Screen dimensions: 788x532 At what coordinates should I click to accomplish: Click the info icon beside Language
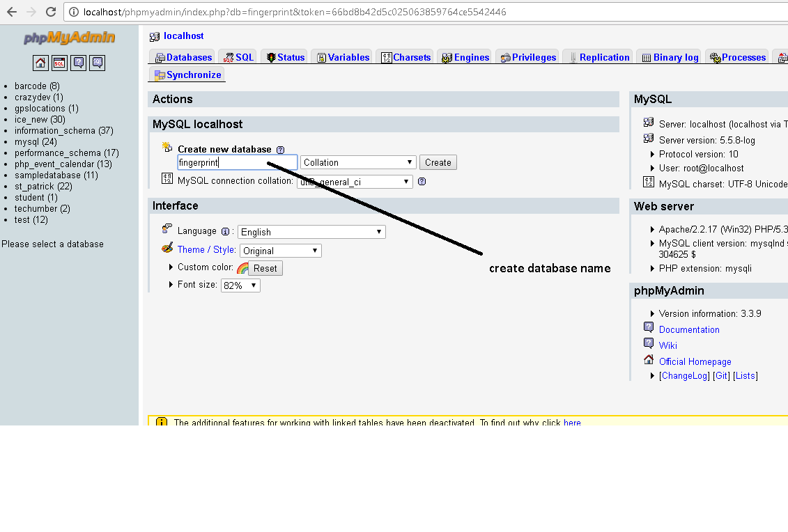coord(225,232)
